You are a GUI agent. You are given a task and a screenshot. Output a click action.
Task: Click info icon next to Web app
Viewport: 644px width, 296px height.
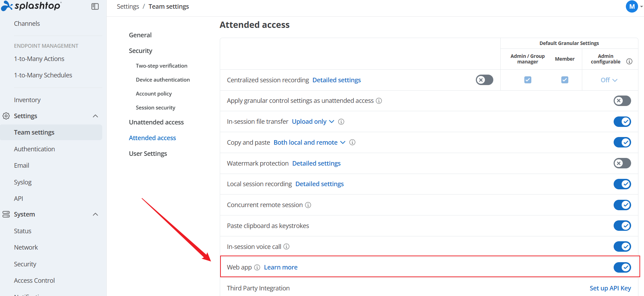point(257,267)
